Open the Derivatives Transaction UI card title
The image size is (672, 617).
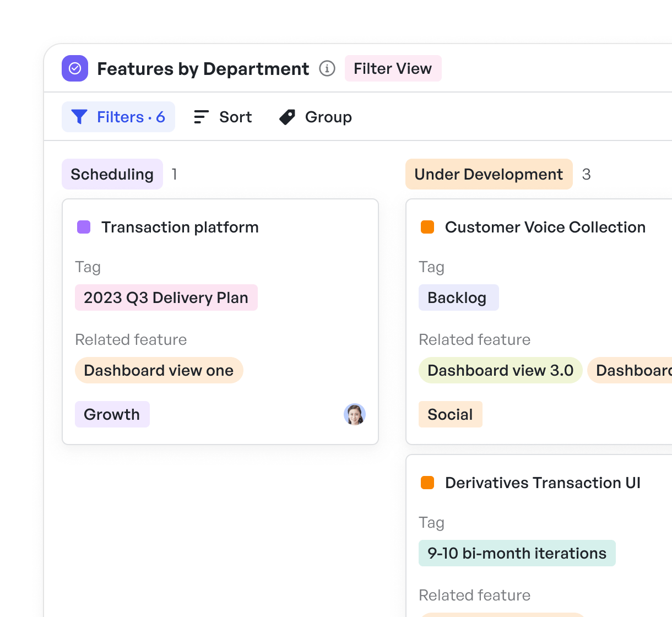click(543, 483)
